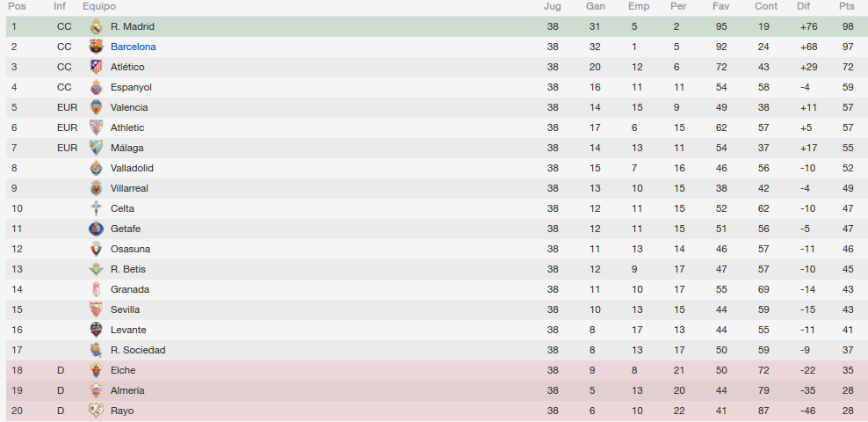Click the Levante club crest

tap(97, 330)
